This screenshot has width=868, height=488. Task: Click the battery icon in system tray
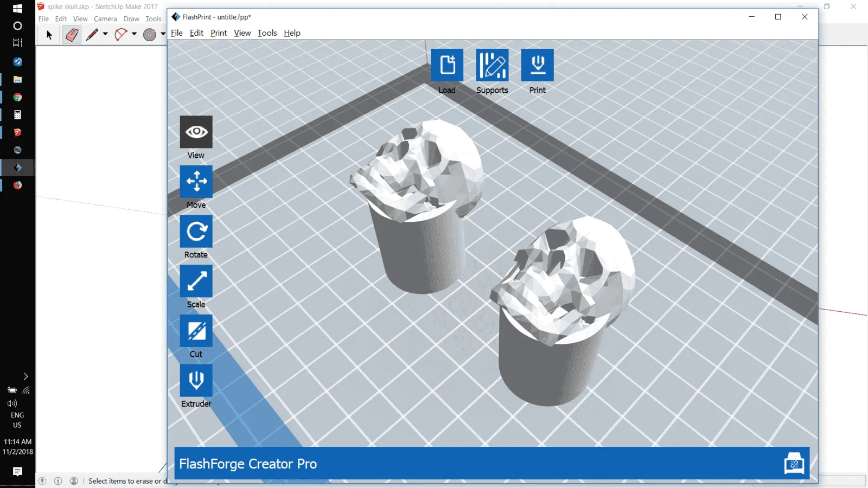click(12, 390)
